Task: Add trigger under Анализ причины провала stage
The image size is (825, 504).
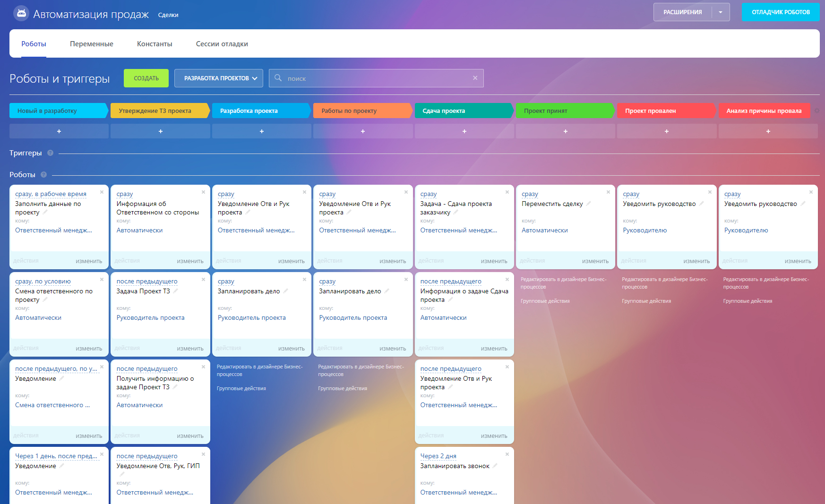Action: pos(768,131)
